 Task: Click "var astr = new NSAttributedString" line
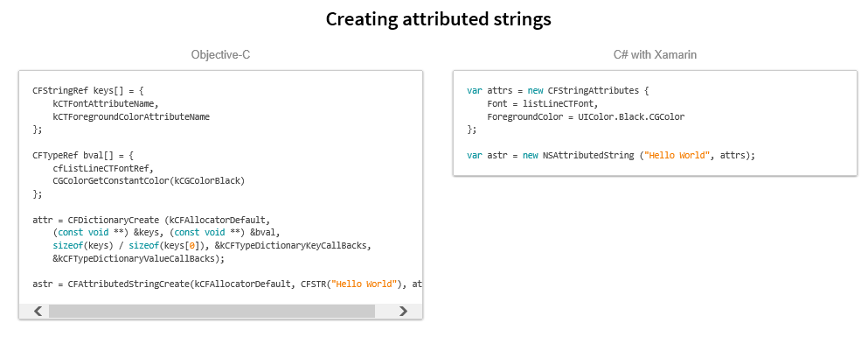[x=611, y=155]
